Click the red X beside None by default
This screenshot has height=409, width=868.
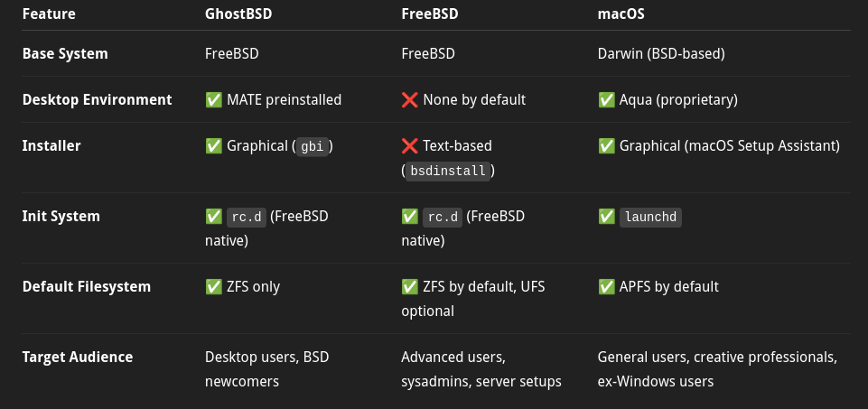click(410, 100)
